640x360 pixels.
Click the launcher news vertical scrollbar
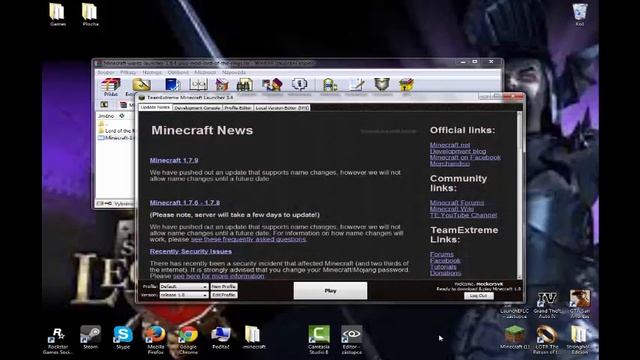(x=519, y=195)
